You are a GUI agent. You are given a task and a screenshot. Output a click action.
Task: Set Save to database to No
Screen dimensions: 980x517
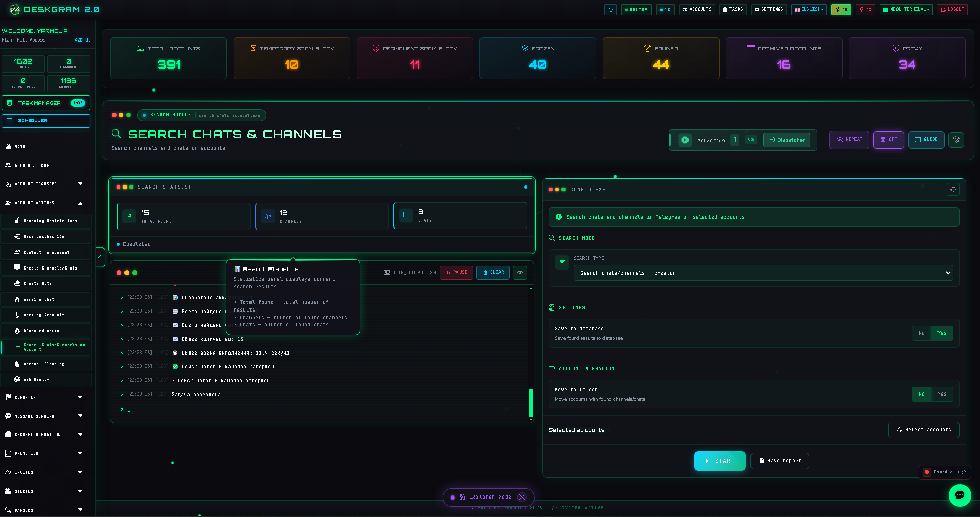921,333
